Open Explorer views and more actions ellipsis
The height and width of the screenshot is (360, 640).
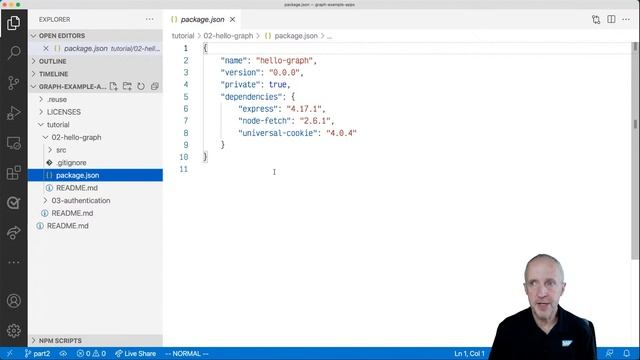tap(150, 19)
